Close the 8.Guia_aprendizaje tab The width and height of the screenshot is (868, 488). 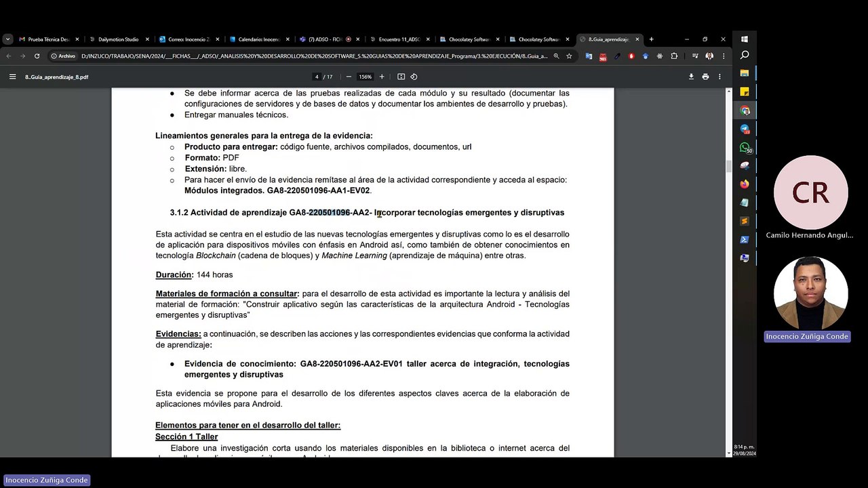[637, 39]
